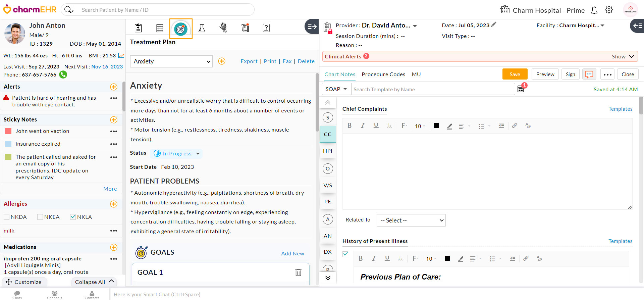Click the Add New goal link

click(x=292, y=254)
